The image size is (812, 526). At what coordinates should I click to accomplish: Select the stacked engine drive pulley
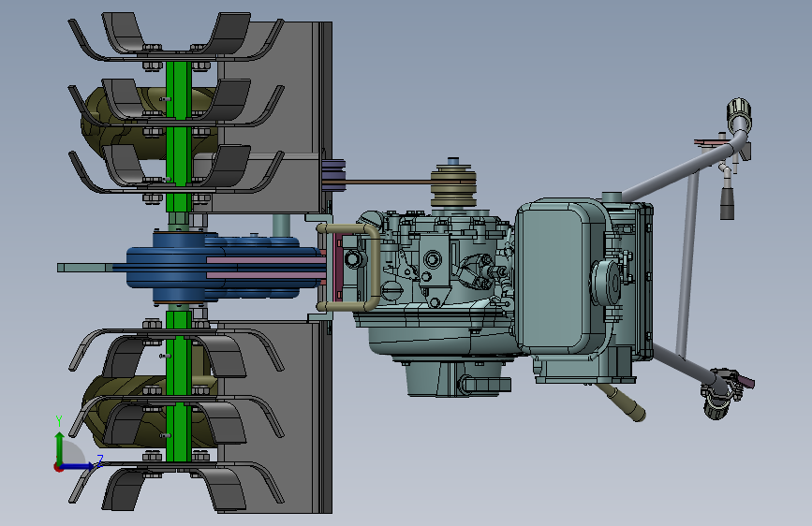[x=453, y=184]
